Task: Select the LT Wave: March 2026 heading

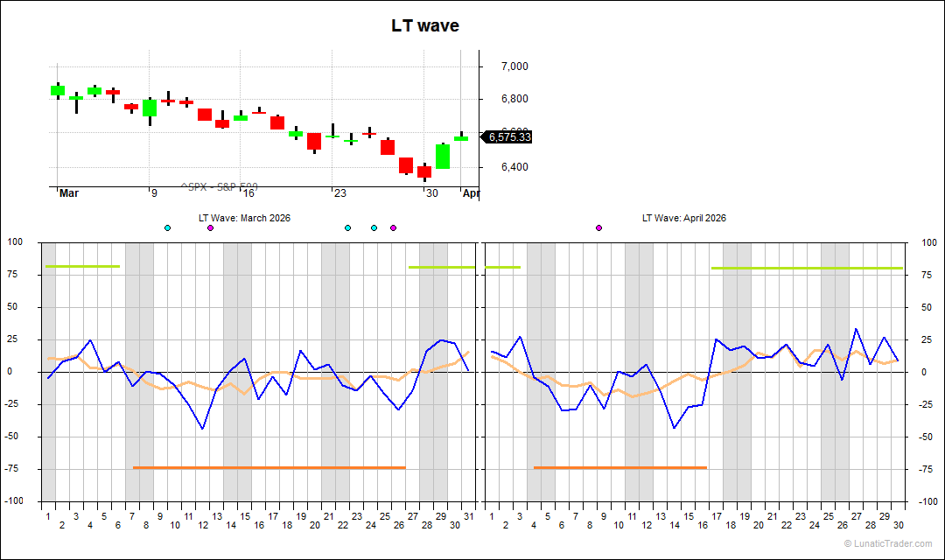Action: pos(244,218)
